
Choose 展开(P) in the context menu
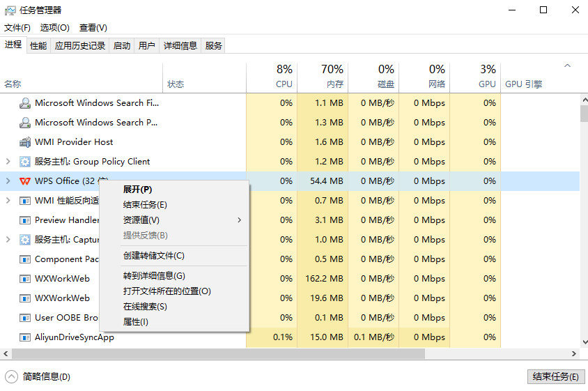point(174,190)
